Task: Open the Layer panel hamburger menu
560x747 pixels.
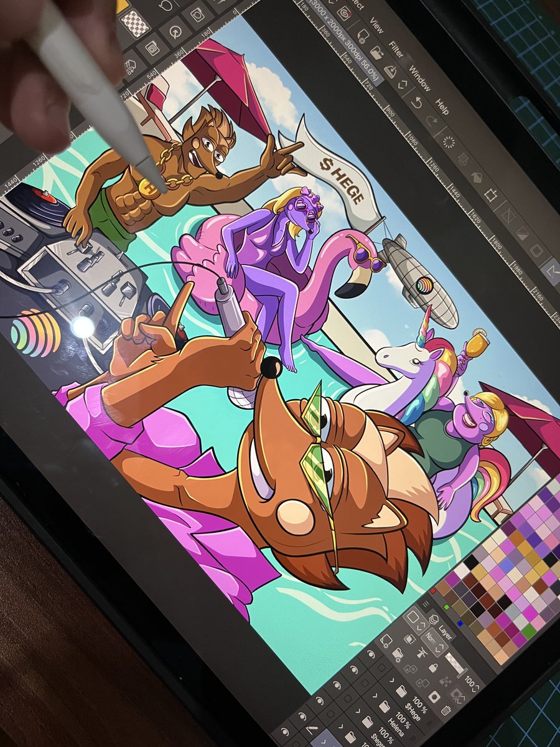Action: [x=425, y=604]
